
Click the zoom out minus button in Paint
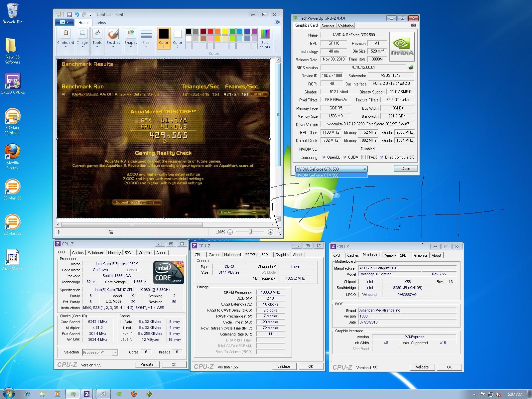230,232
